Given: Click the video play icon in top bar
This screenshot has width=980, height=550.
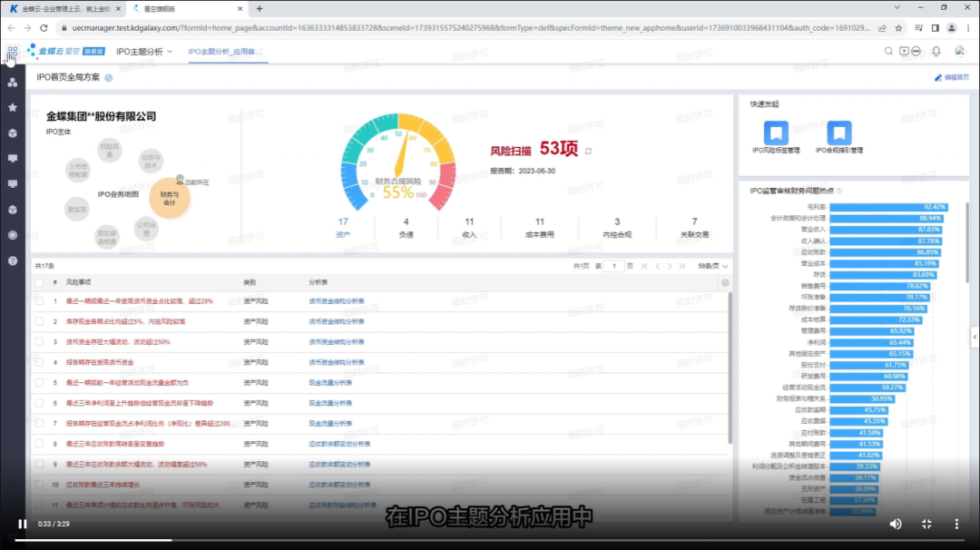Looking at the screenshot, I should [x=904, y=51].
